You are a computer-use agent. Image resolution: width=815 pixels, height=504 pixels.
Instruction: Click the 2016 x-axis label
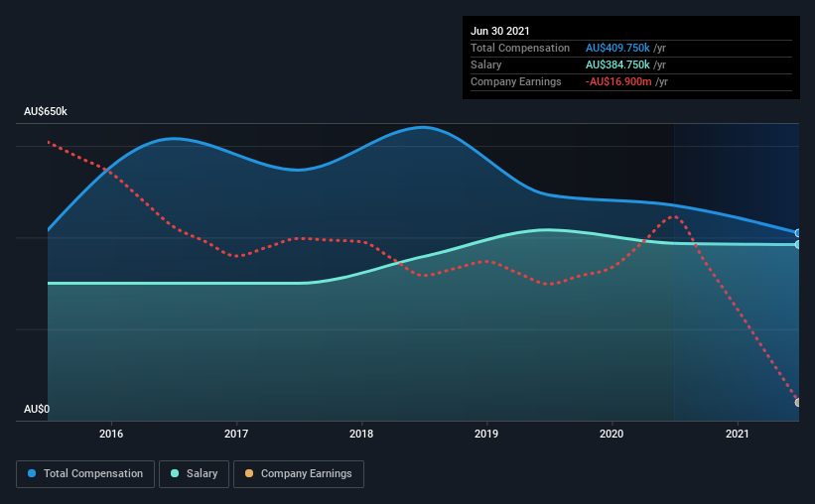[x=111, y=434]
